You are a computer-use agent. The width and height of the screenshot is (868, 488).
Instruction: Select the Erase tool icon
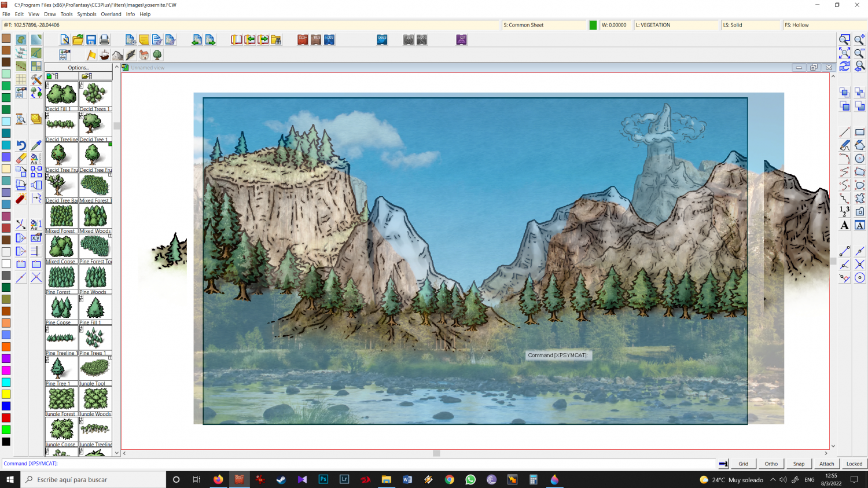pyautogui.click(x=21, y=158)
